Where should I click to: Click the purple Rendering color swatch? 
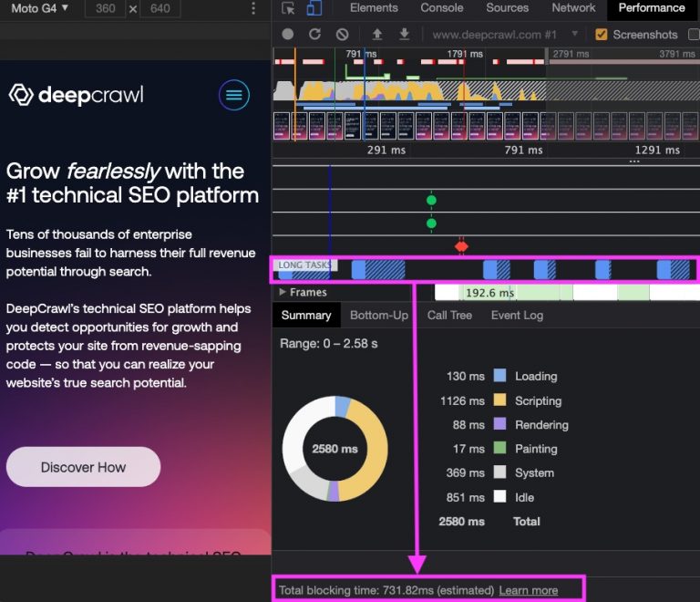(499, 424)
